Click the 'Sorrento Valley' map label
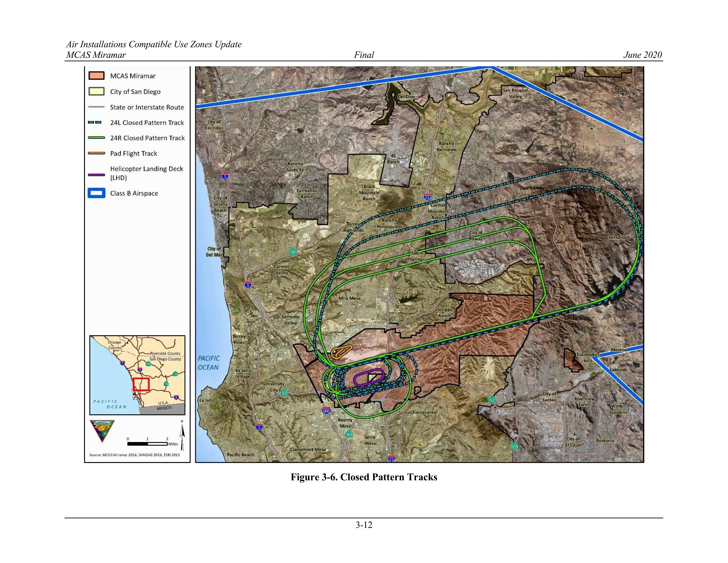Viewport: 728px width, 563px height. [290, 320]
